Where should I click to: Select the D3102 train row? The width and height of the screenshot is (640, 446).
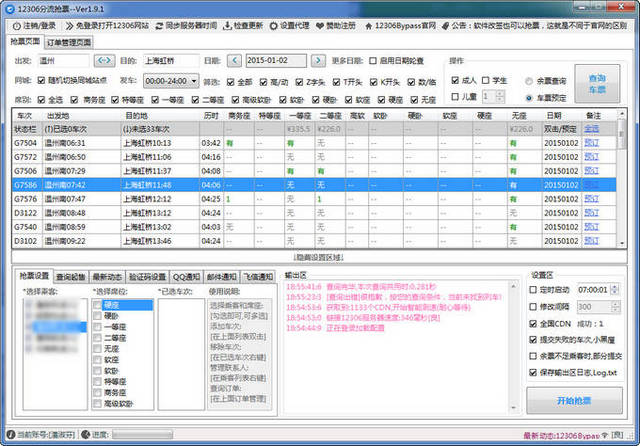(x=314, y=241)
